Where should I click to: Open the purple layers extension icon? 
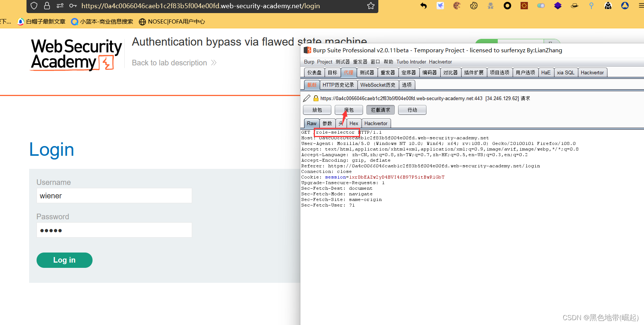558,6
